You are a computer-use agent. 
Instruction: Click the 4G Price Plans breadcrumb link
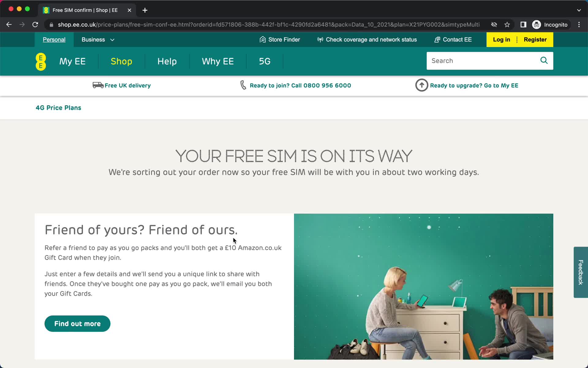pos(58,107)
